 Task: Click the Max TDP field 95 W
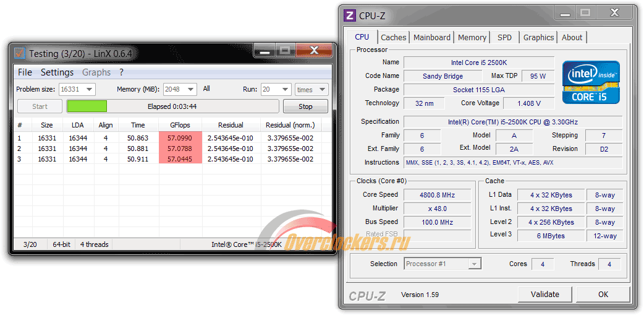point(538,76)
